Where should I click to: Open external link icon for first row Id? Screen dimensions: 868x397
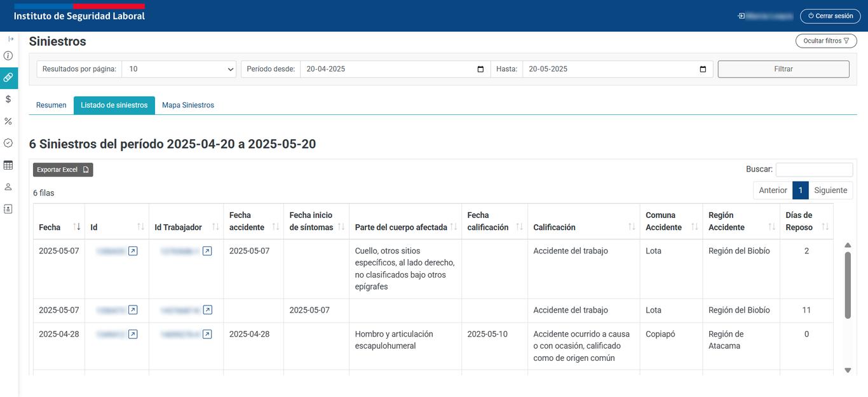[x=133, y=251]
